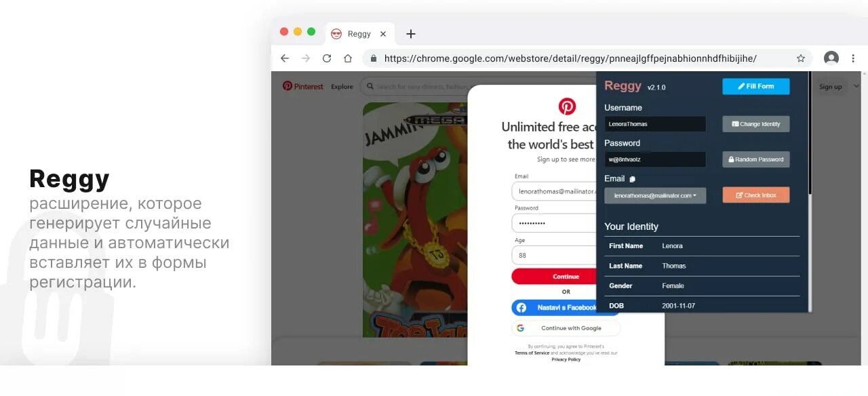Screen dimensions: 868x396
Task: Click the home icon in the browser toolbar
Action: tap(348, 58)
